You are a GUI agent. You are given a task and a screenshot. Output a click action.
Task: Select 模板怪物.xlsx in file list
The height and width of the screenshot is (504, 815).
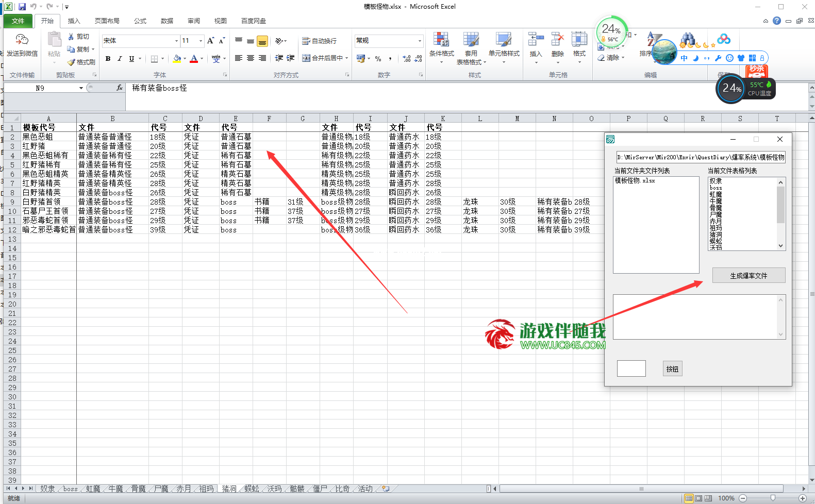[x=635, y=181]
